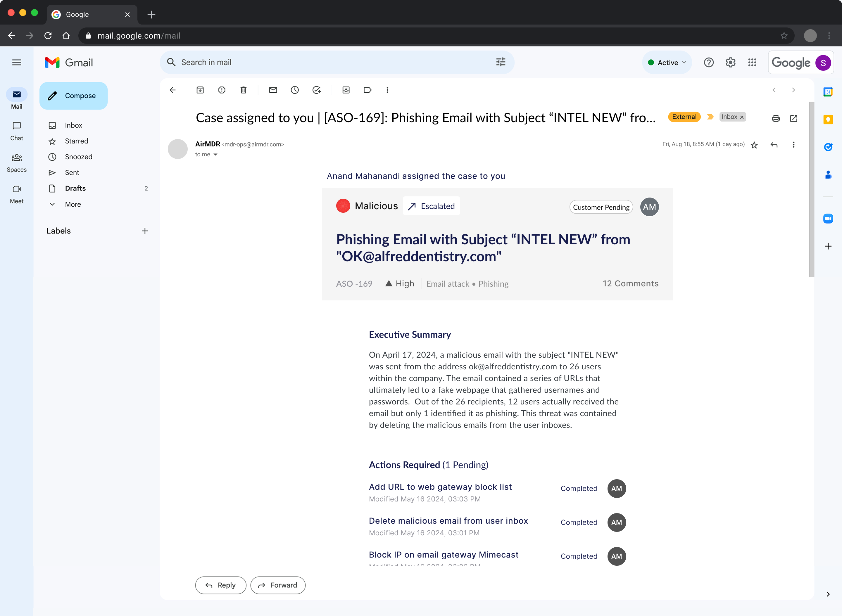Add email to Tasks icon
This screenshot has height=616, width=842.
[x=316, y=90]
